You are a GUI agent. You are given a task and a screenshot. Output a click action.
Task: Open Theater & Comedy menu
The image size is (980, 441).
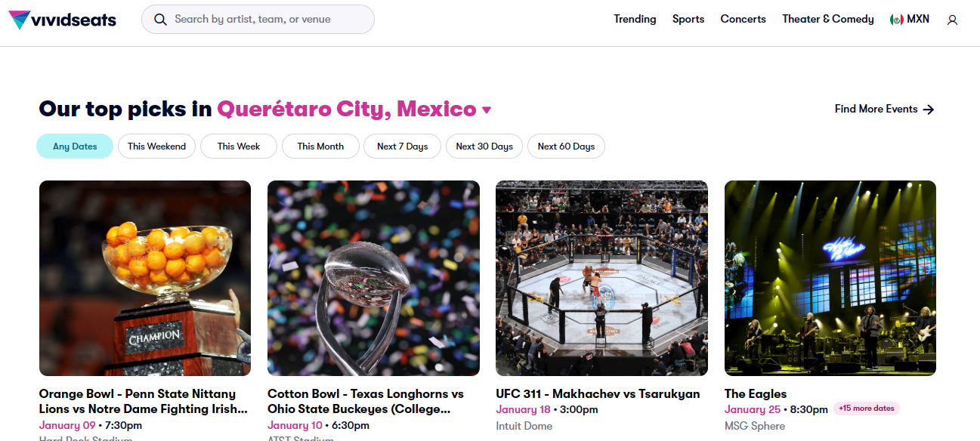[827, 20]
